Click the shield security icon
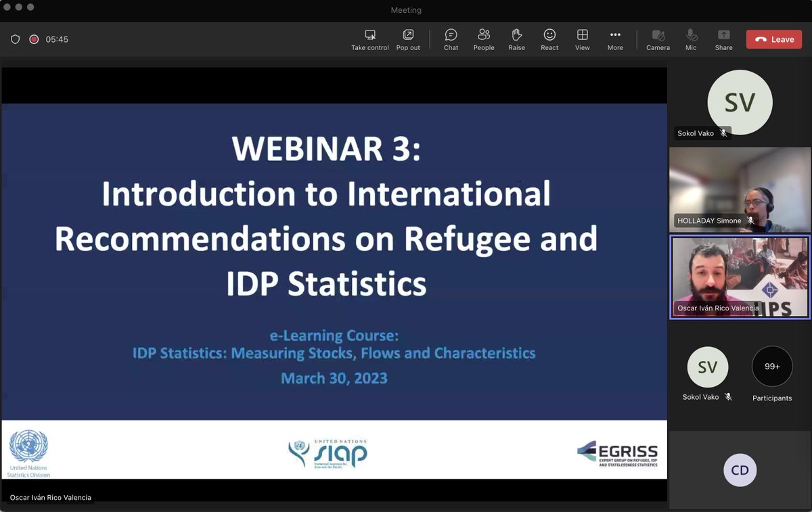The width and height of the screenshot is (812, 512). (x=15, y=39)
